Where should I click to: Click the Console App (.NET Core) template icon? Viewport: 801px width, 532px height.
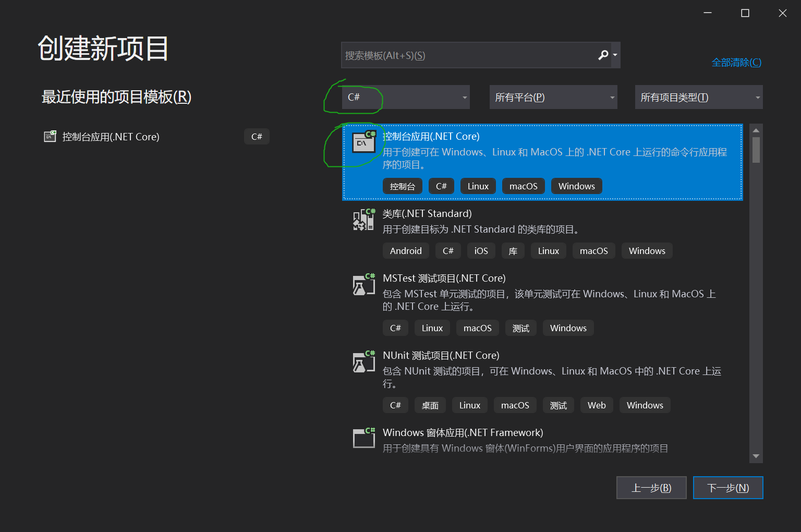(x=364, y=142)
